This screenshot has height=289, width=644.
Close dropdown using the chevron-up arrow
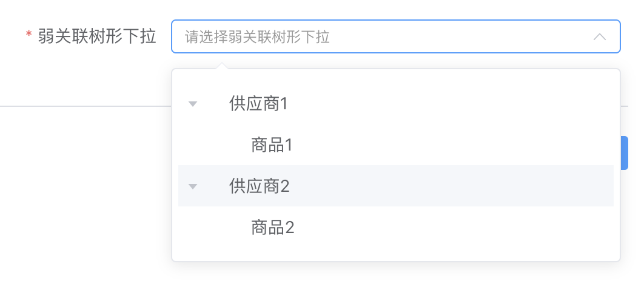pos(599,37)
